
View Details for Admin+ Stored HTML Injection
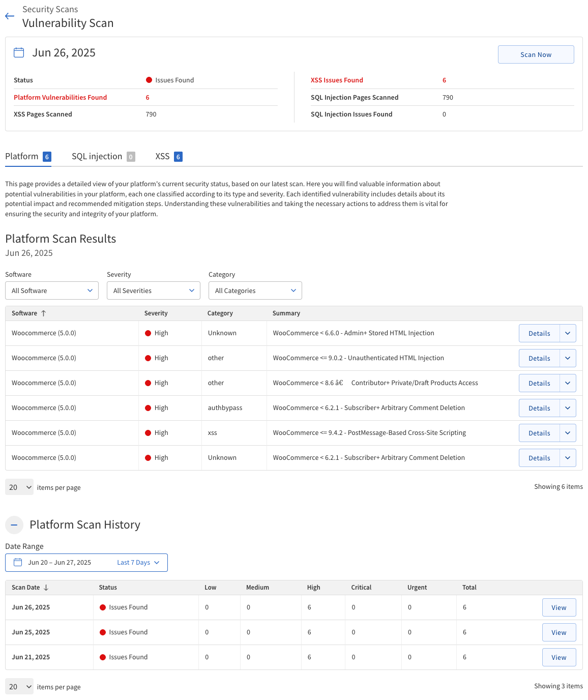pos(539,333)
